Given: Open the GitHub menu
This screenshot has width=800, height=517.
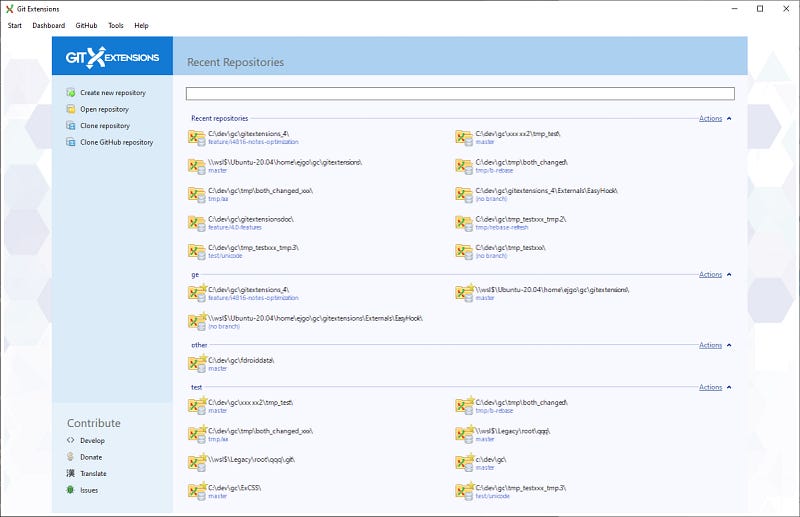Looking at the screenshot, I should click(x=86, y=26).
